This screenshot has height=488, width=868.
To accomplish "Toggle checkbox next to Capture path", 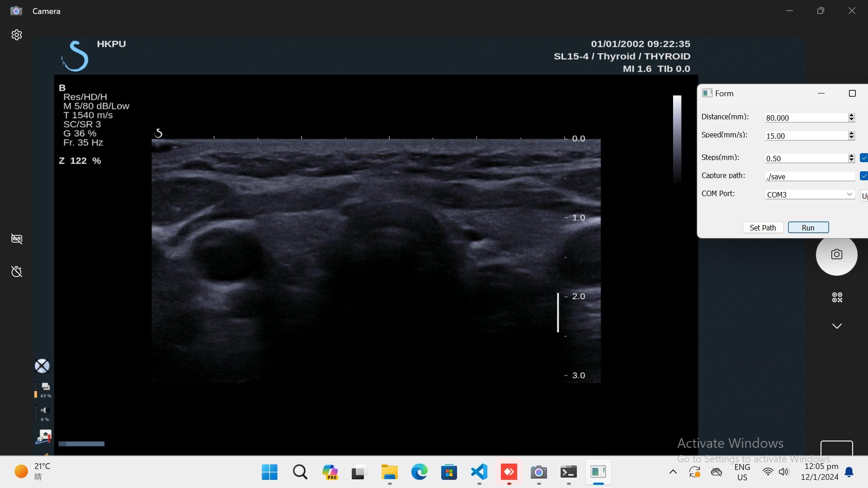I will [x=864, y=176].
